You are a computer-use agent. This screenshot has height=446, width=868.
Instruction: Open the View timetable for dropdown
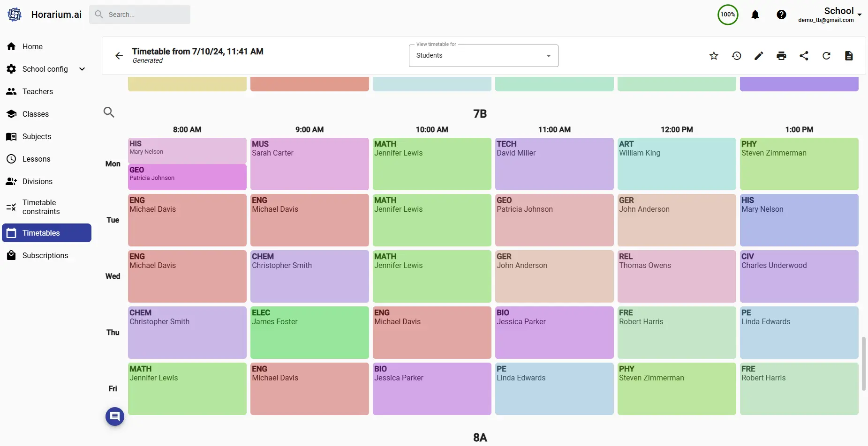point(483,56)
